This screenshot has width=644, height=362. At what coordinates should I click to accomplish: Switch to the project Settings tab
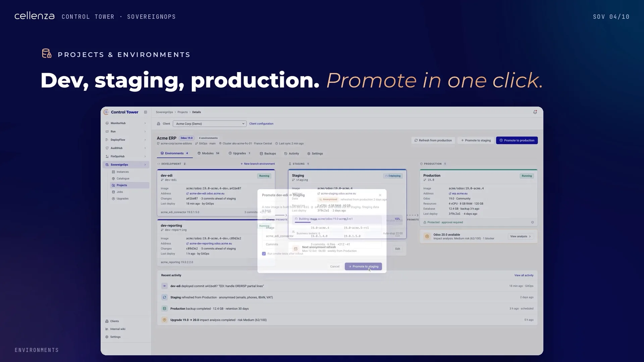pyautogui.click(x=315, y=154)
